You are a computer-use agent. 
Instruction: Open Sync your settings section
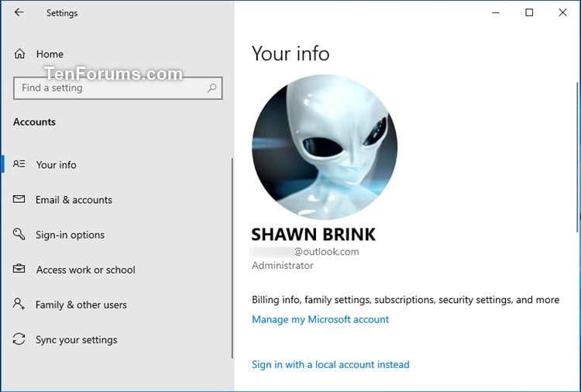pos(77,340)
